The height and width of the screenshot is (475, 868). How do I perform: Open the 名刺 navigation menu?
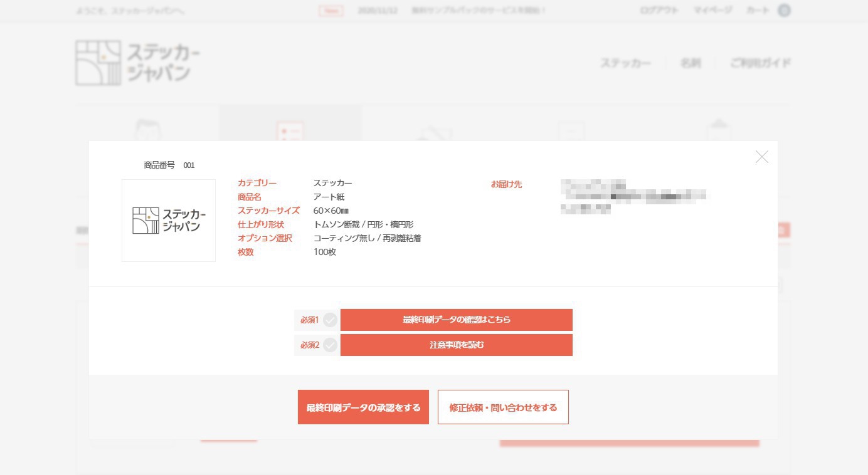691,63
